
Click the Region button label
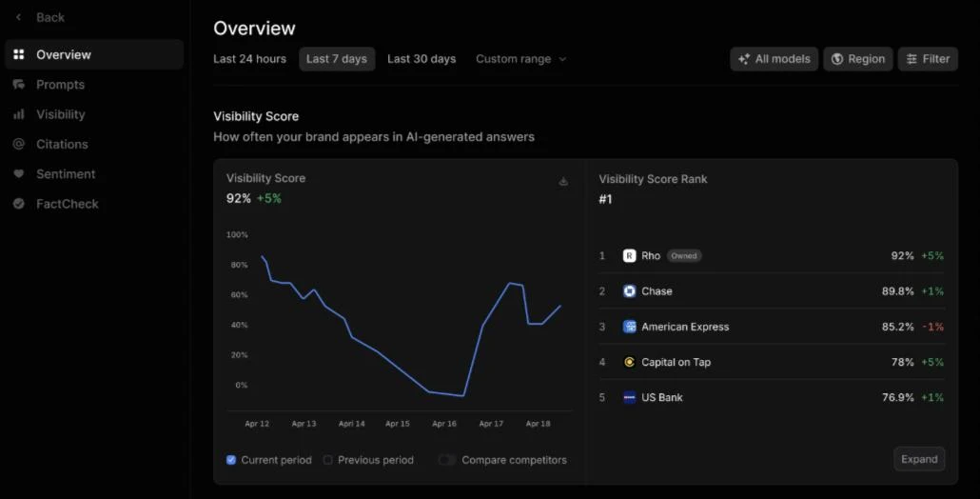point(866,59)
